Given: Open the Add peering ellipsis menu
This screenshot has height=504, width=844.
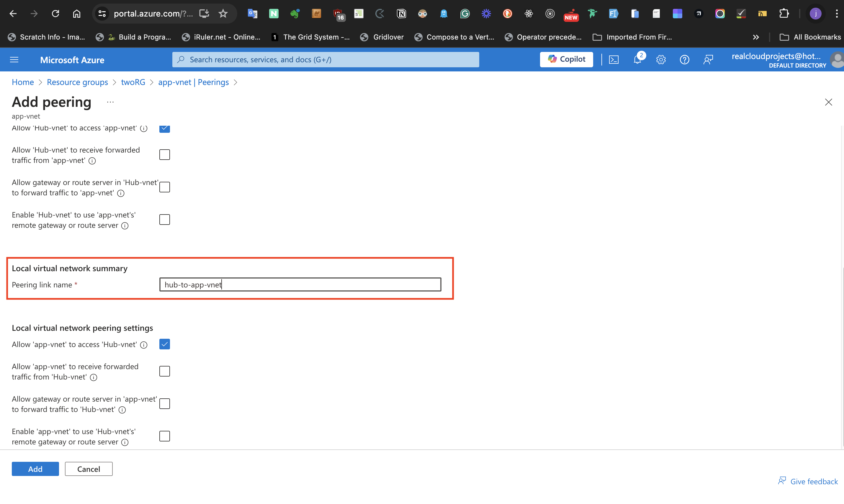Looking at the screenshot, I should pyautogui.click(x=109, y=102).
